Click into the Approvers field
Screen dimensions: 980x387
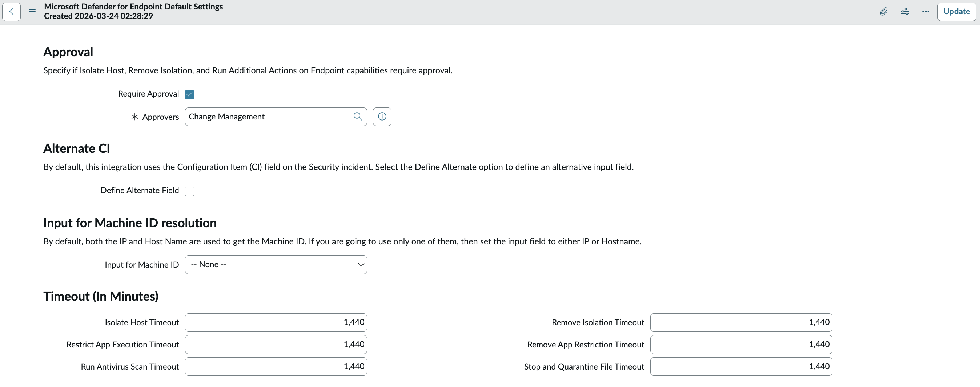pyautogui.click(x=267, y=117)
